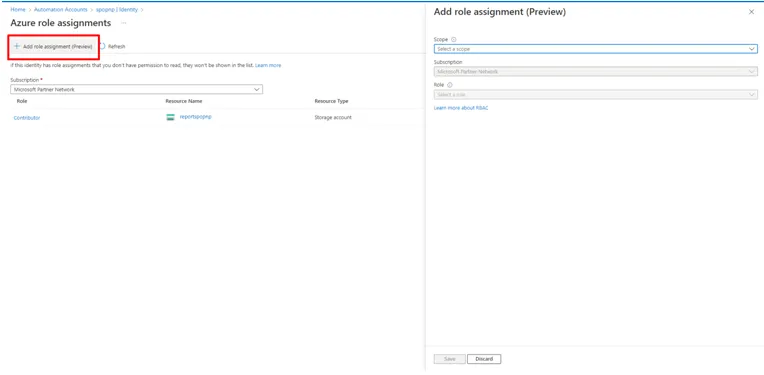Select the Storage account cell text
Screen dimensions: 764x375
333,117
